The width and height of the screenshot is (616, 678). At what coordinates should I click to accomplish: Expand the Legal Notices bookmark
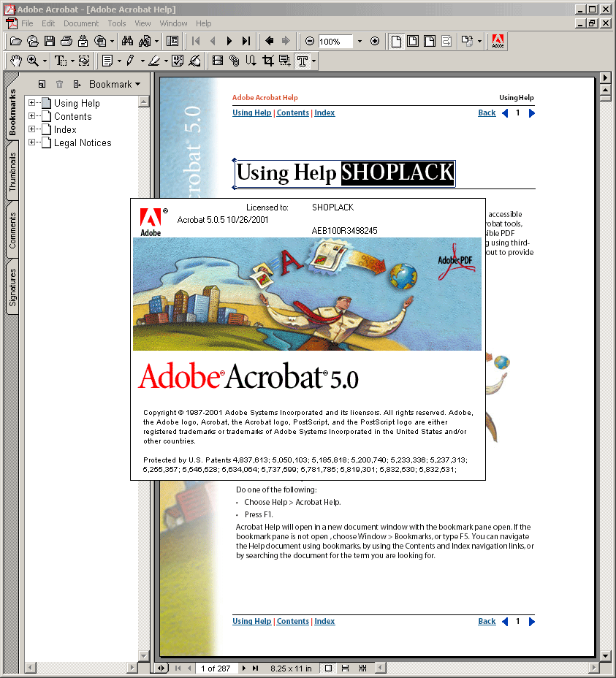(31, 142)
